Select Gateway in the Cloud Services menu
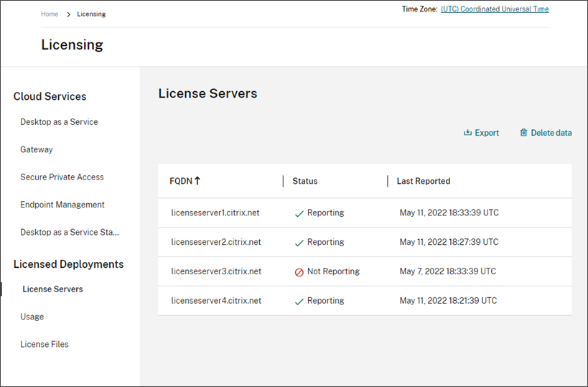Image resolution: width=588 pixels, height=387 pixels. point(37,149)
